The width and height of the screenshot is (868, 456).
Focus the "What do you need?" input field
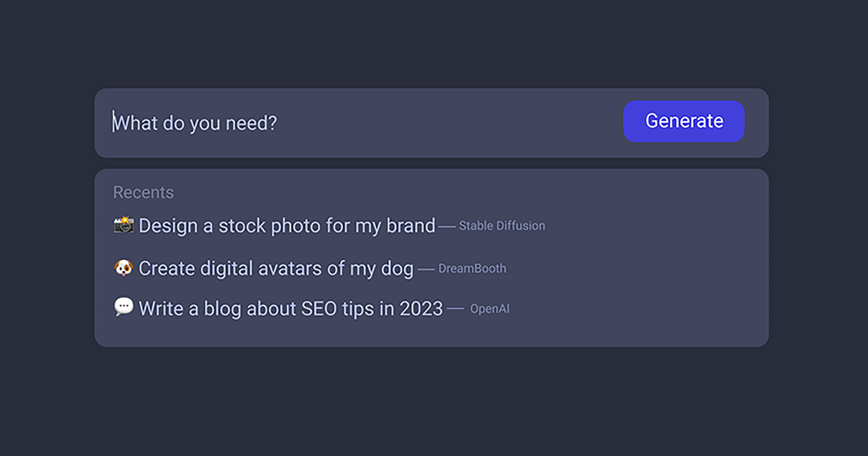[x=347, y=123]
